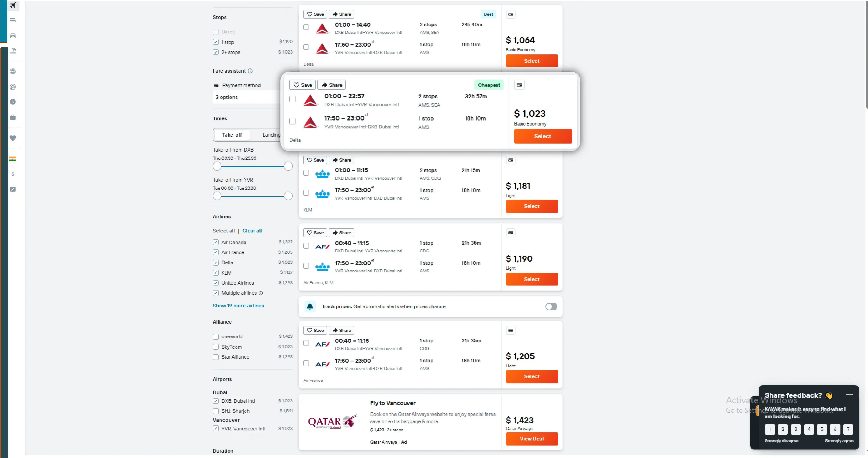Select the Flights search icon
Image resolution: width=868 pixels, height=458 pixels.
[13, 5]
